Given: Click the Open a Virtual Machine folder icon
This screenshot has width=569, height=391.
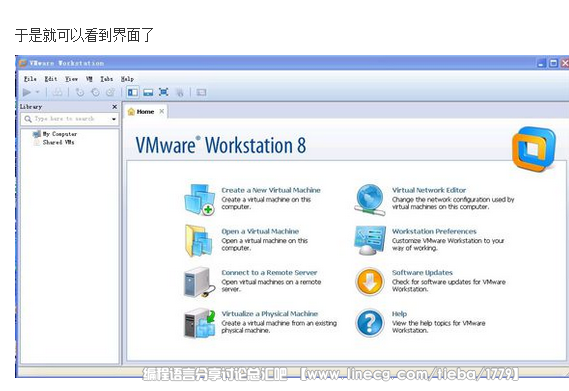Looking at the screenshot, I should tap(199, 240).
